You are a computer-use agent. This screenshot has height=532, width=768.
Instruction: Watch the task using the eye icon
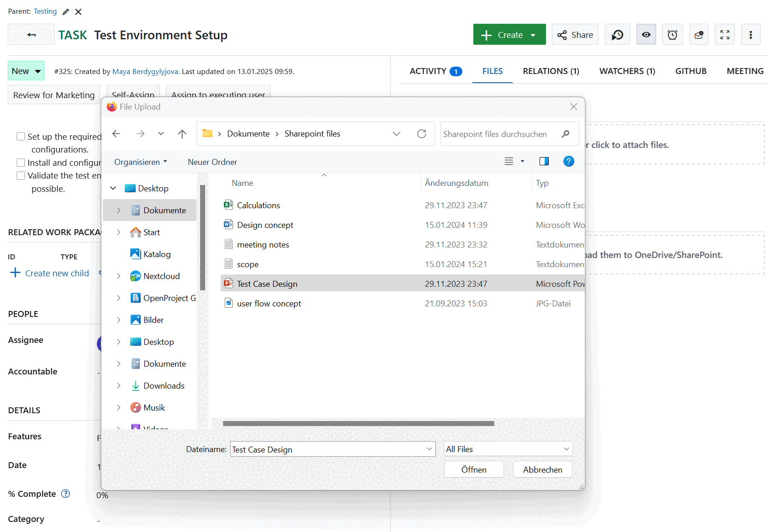(646, 34)
